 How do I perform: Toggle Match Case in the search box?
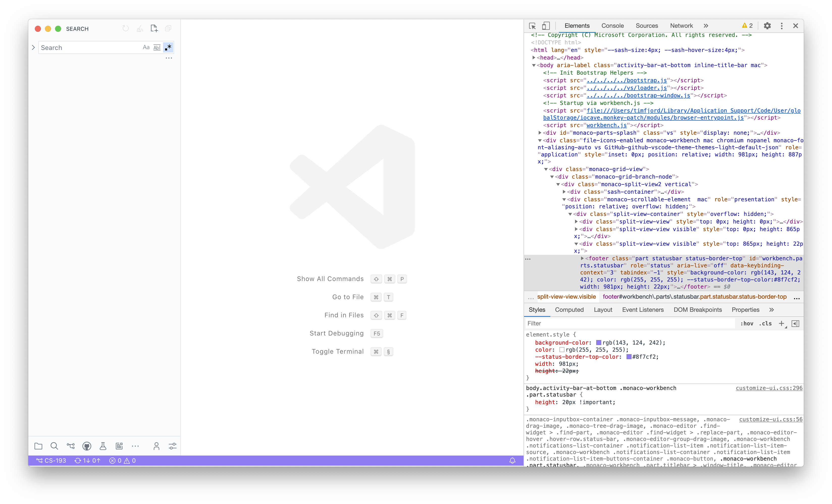click(146, 47)
